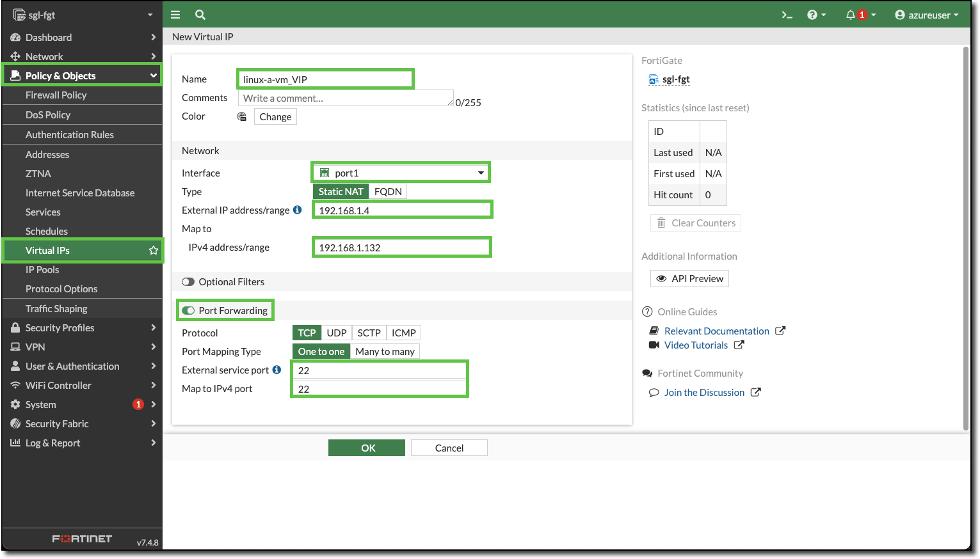Click OK to save the Virtual IP
Screen dimensions: 980x559
pos(366,447)
